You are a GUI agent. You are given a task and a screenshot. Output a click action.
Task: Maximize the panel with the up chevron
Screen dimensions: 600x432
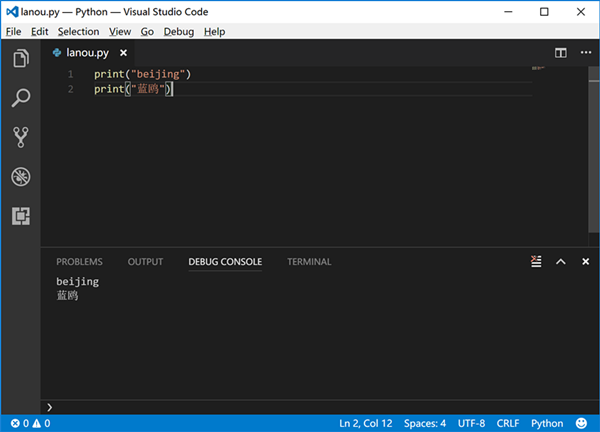click(560, 262)
